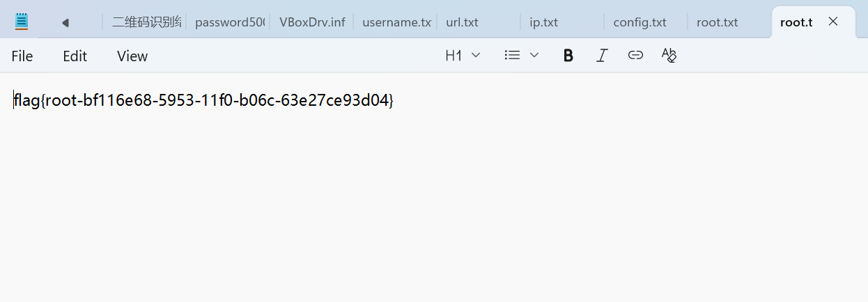Open the File menu

pos(22,56)
